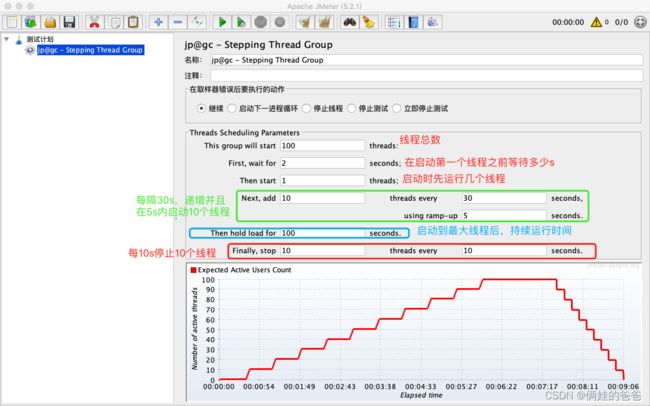Click the Stop test icon
This screenshot has height=406, width=650.
click(x=261, y=22)
